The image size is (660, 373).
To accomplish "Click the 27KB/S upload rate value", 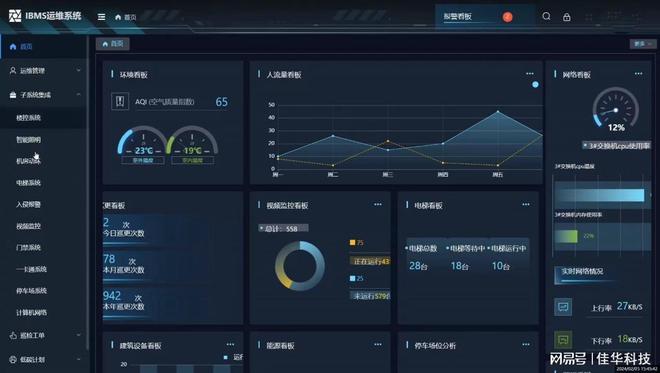I will [x=630, y=306].
